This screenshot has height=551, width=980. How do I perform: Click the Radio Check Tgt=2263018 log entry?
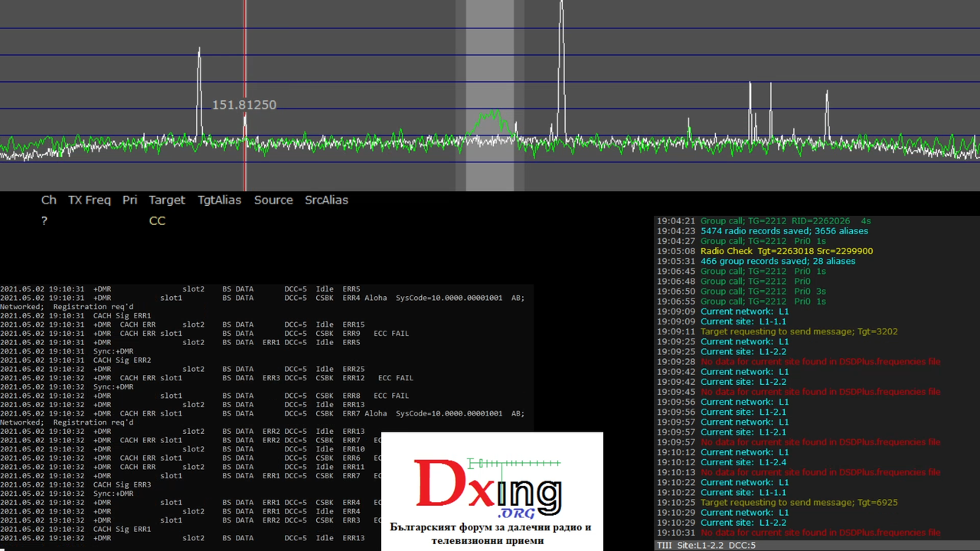(765, 251)
